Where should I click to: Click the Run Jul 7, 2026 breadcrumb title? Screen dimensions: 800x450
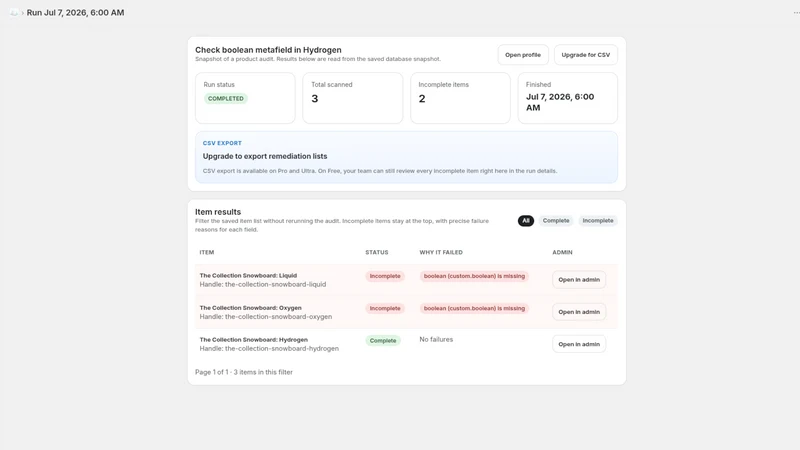click(x=75, y=13)
